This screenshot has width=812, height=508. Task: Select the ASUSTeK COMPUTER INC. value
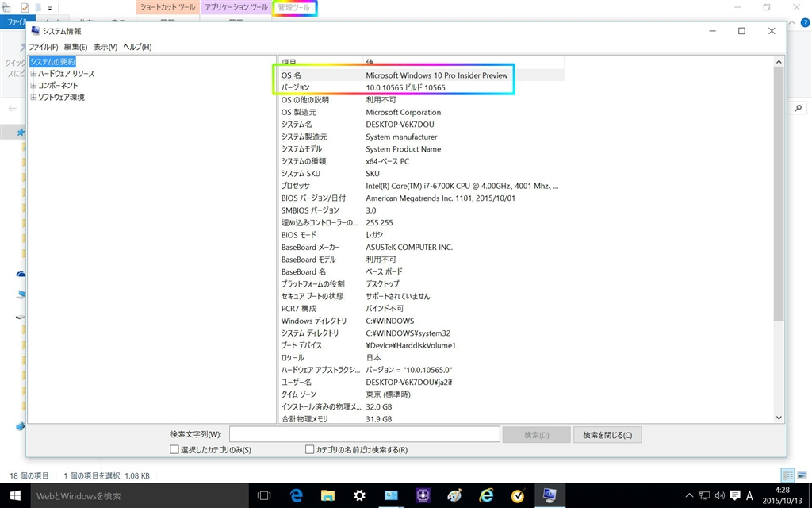click(409, 248)
